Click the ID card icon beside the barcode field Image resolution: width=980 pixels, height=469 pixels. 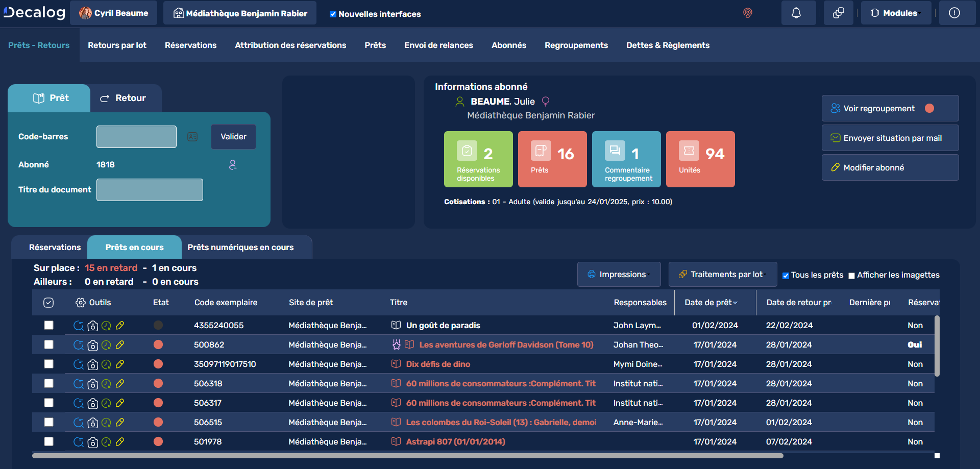pyautogui.click(x=192, y=137)
